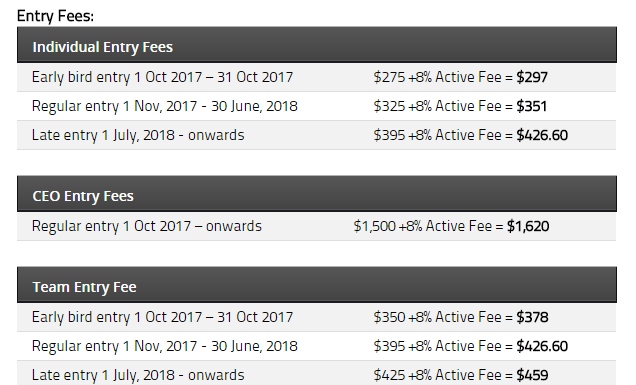Click the team regular $426.60 total
The image size is (636, 385).
pyautogui.click(x=542, y=346)
